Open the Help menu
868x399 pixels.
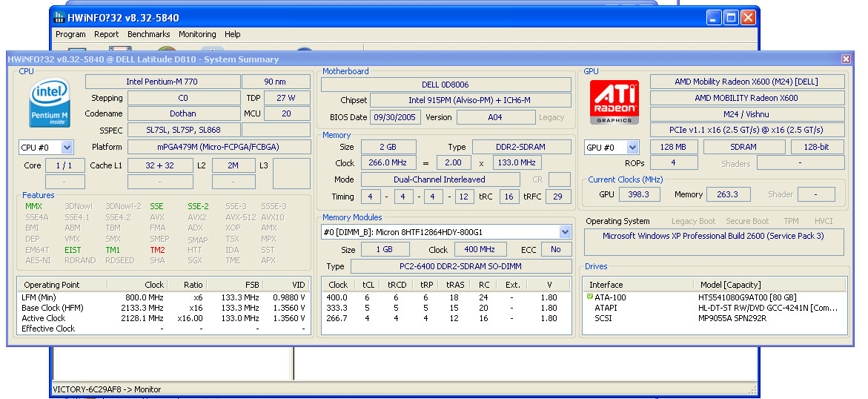pos(233,34)
